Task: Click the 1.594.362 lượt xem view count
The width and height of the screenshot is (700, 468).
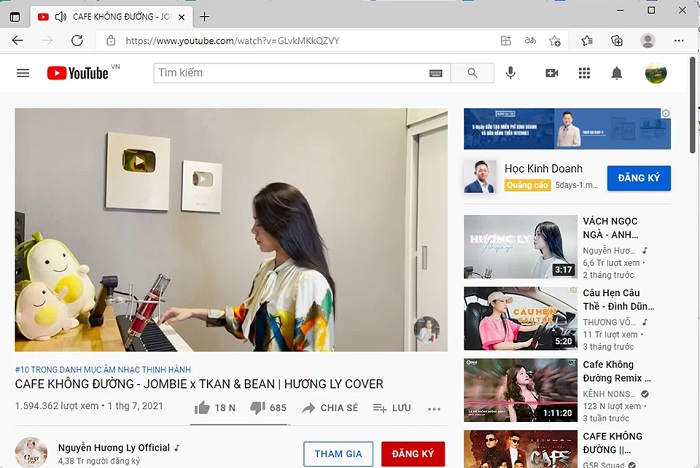Action: [57, 406]
